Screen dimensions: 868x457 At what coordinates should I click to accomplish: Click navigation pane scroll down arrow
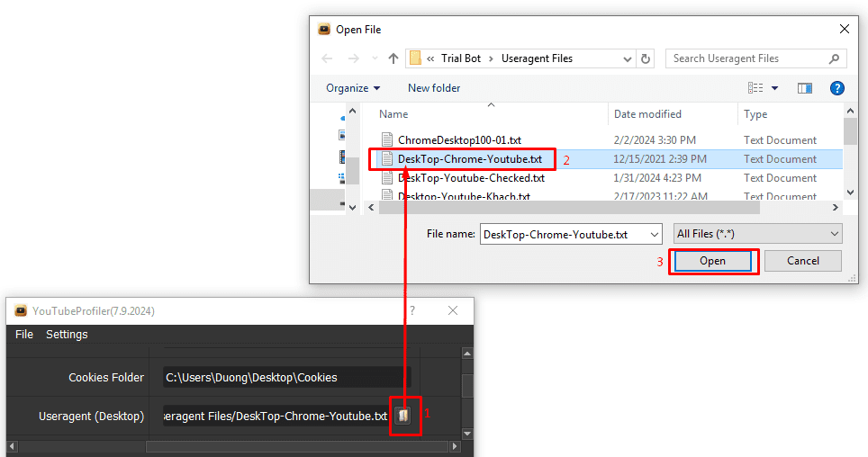tap(353, 208)
